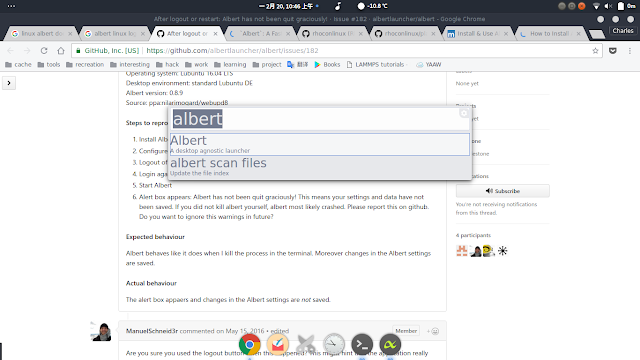Go to the browser home page
The width and height of the screenshot is (640, 360).
pyautogui.click(x=61, y=51)
